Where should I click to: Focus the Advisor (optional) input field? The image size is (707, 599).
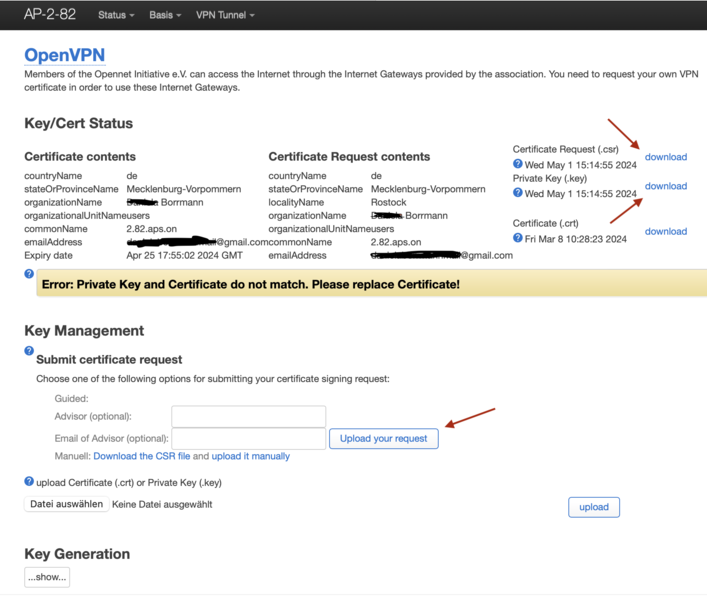point(248,416)
